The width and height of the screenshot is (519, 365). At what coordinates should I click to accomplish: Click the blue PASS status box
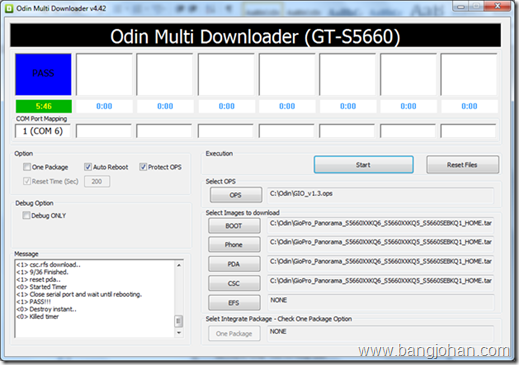[43, 74]
